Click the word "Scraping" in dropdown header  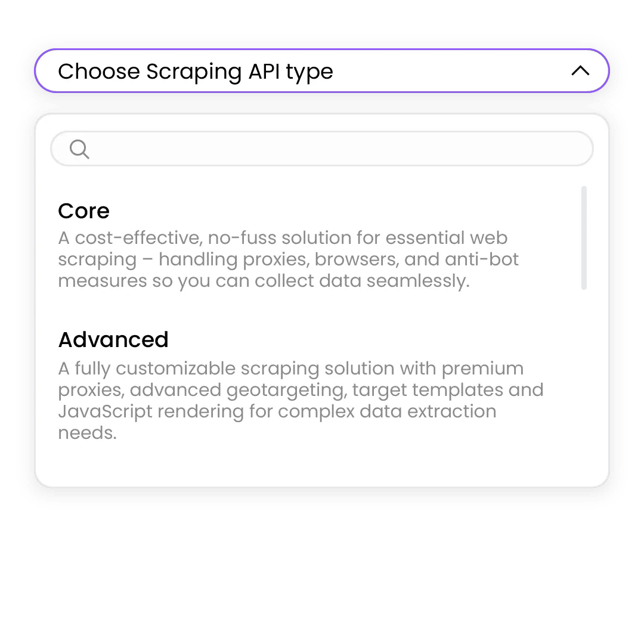tap(194, 72)
